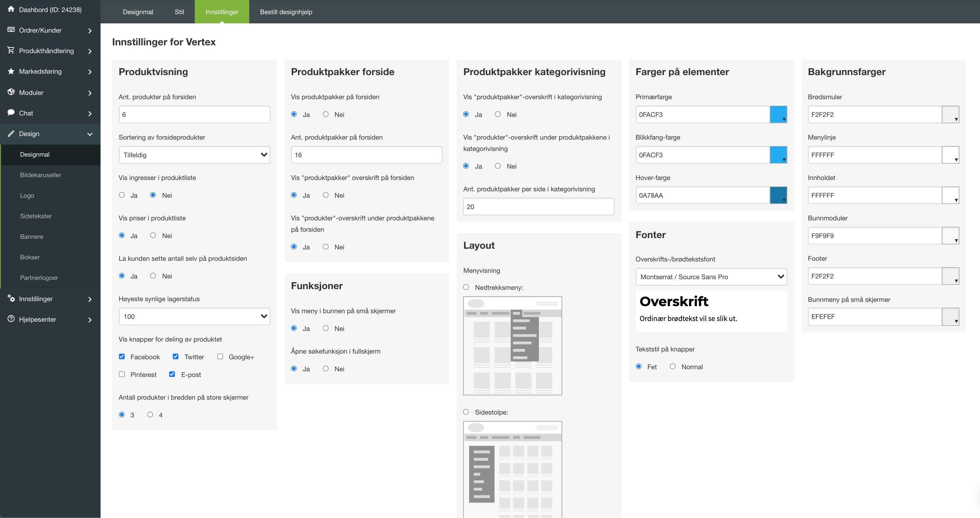
Task: Expand the sidebar Innstillinger chevron
Action: (x=90, y=299)
